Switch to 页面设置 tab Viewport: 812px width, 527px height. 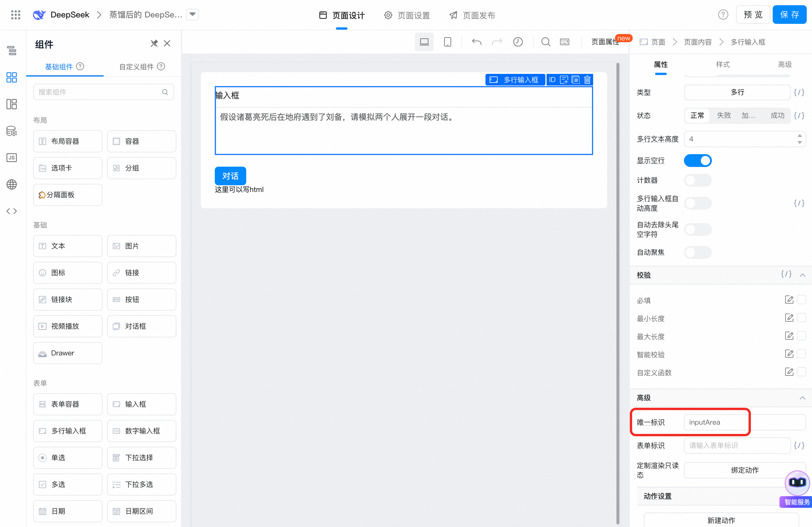point(407,15)
